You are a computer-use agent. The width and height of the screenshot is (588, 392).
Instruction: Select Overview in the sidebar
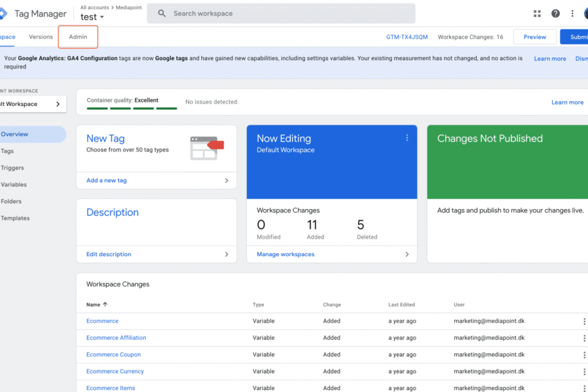tap(33, 135)
